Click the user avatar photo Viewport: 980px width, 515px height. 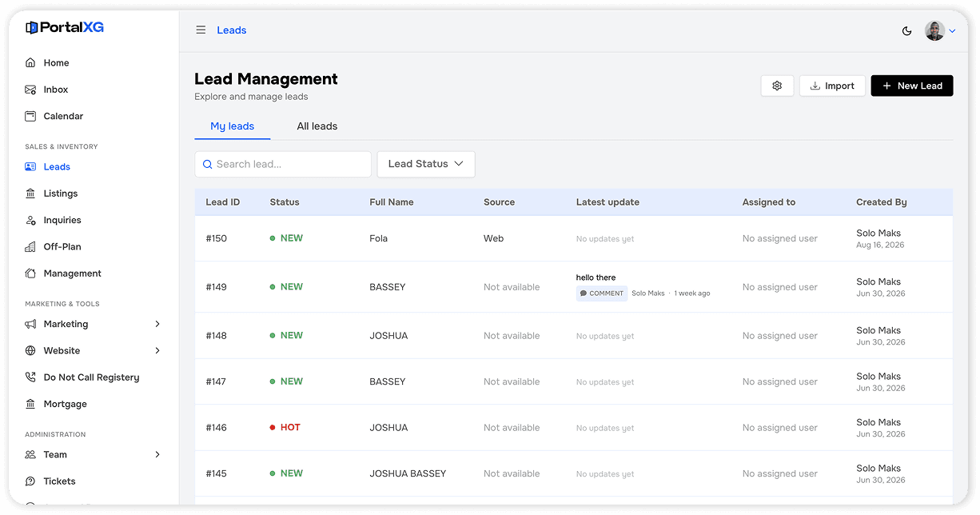[934, 30]
